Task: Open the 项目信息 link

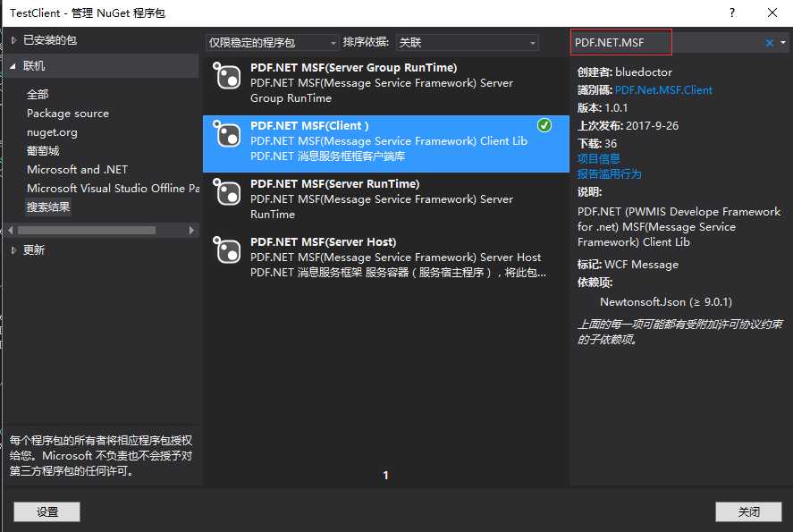Action: [x=599, y=159]
